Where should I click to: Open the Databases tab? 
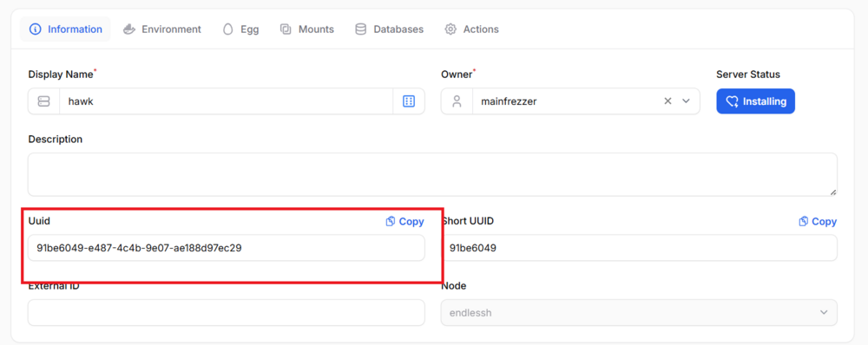click(389, 29)
